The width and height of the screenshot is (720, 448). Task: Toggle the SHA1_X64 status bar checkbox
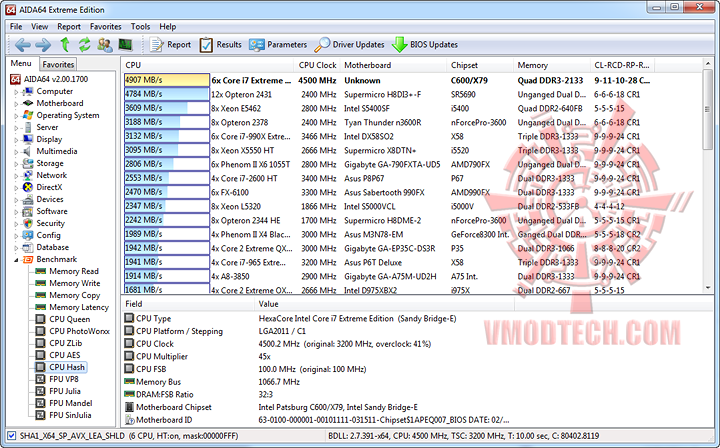pos(11,436)
